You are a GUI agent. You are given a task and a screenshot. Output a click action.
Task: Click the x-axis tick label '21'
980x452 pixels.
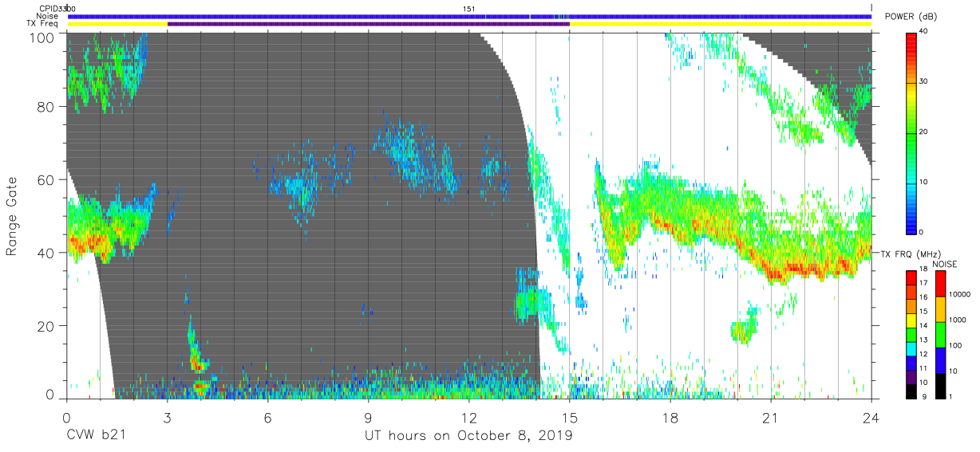(771, 417)
